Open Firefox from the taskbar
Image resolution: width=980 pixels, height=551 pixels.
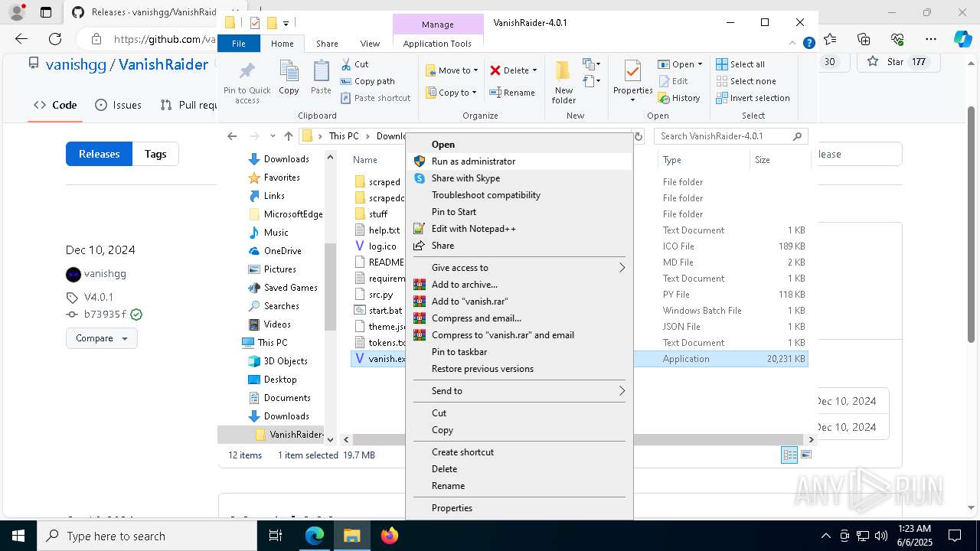coord(390,536)
